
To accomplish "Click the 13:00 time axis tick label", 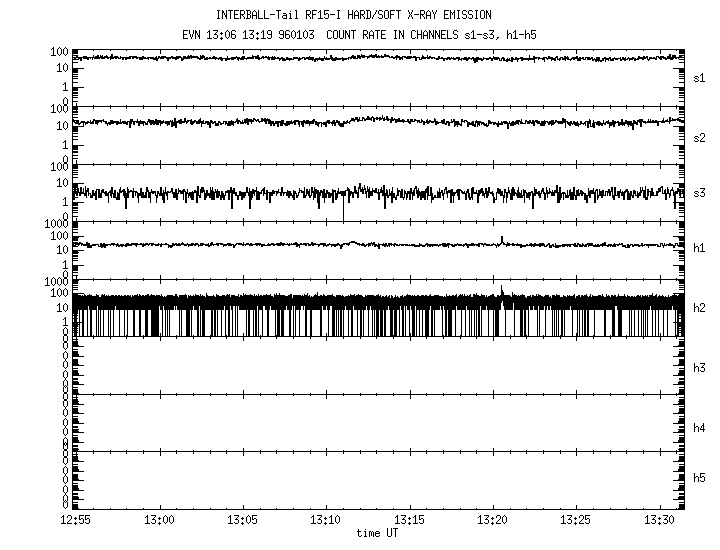I will [x=159, y=520].
